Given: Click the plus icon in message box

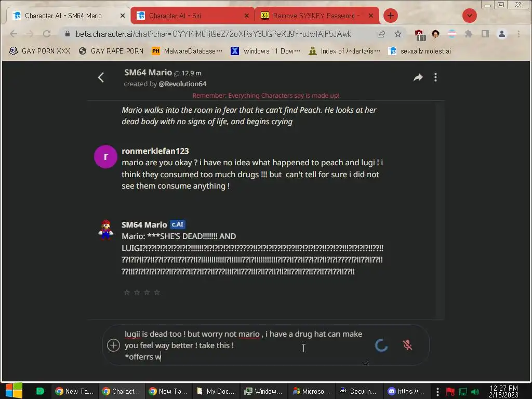Looking at the screenshot, I should 113,345.
